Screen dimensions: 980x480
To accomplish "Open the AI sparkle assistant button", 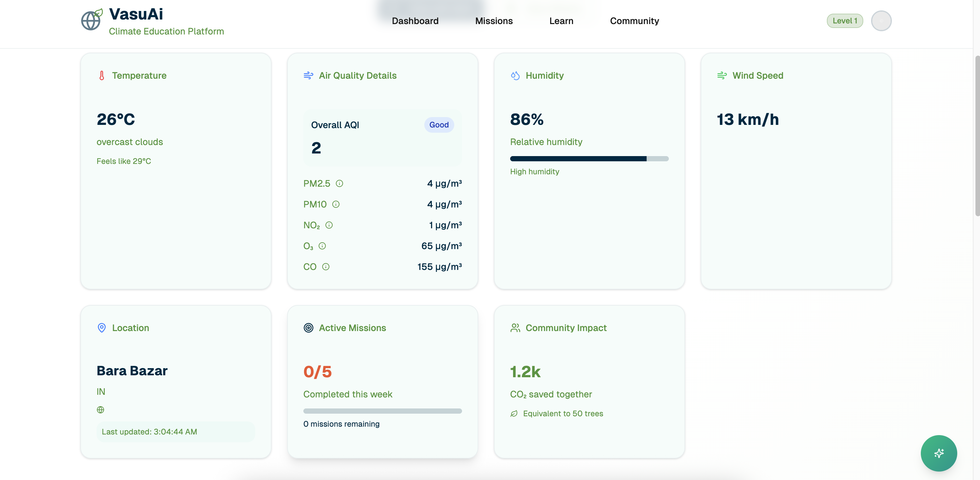I will coord(938,453).
